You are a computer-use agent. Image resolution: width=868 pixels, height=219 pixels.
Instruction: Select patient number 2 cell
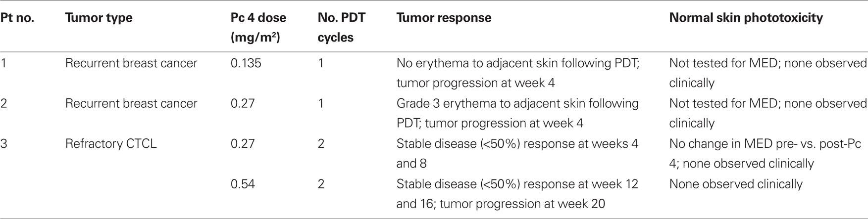click(x=4, y=103)
